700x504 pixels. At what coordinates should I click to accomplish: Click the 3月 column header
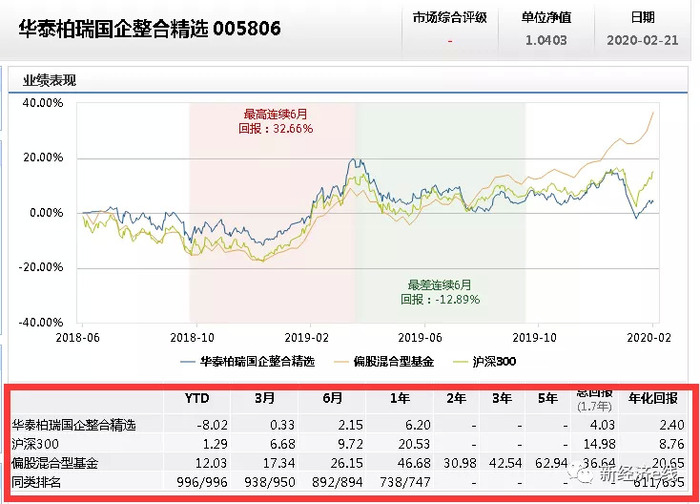(x=264, y=398)
